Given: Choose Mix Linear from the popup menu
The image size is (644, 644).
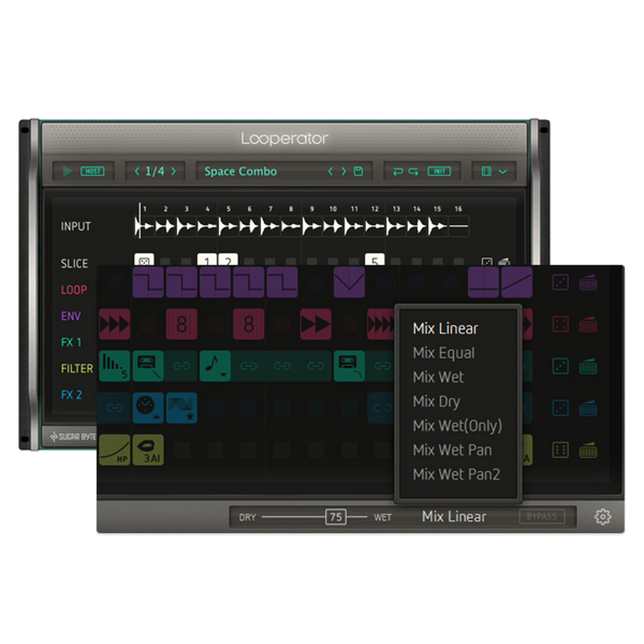Looking at the screenshot, I should 445,329.
